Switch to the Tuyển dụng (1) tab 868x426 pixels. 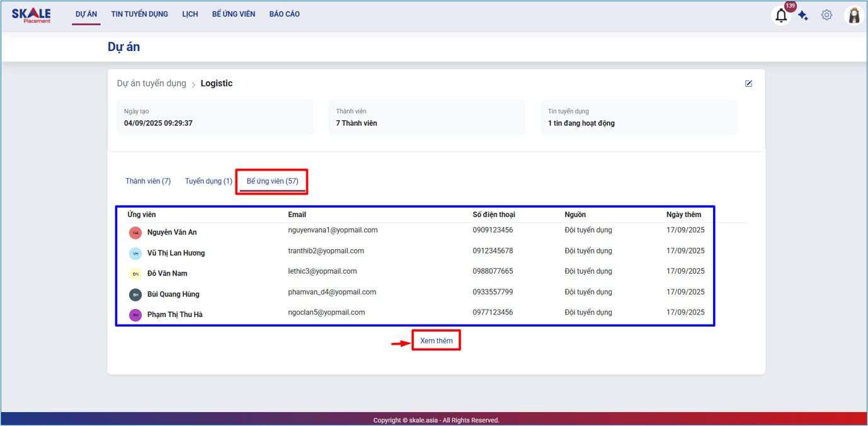pos(208,181)
